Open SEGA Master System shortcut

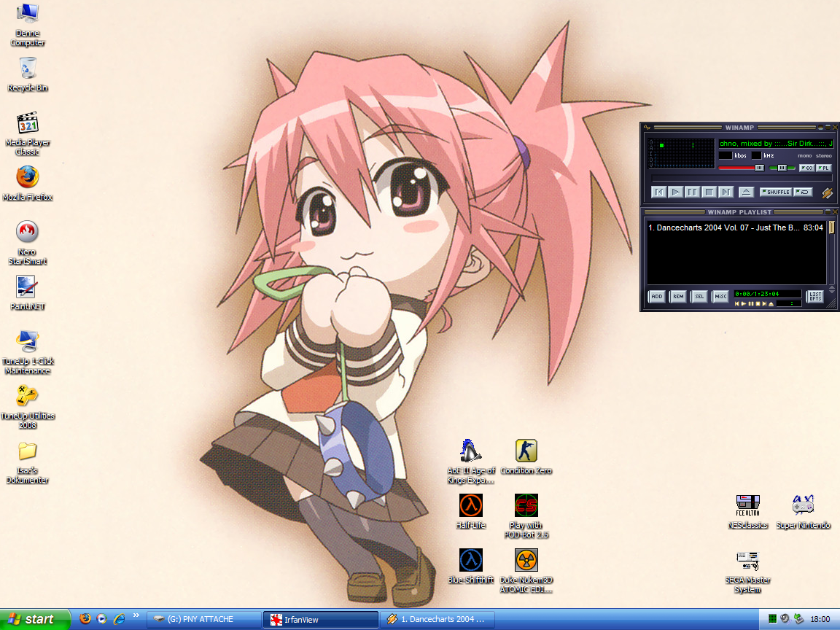(x=748, y=572)
